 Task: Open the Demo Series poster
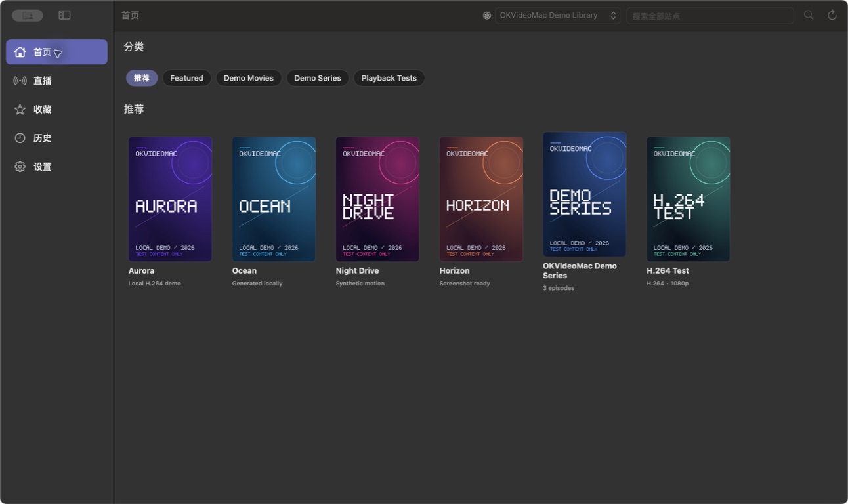tap(585, 194)
